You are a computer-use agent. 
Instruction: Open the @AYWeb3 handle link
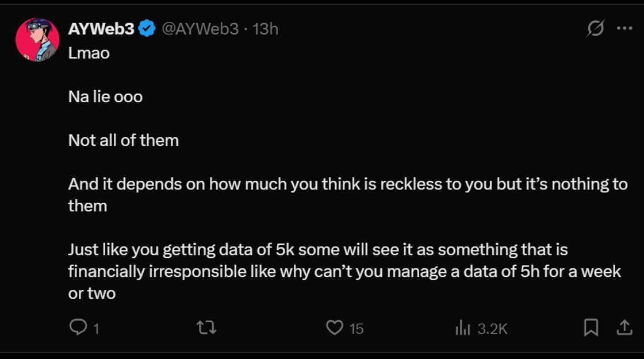[x=200, y=29]
